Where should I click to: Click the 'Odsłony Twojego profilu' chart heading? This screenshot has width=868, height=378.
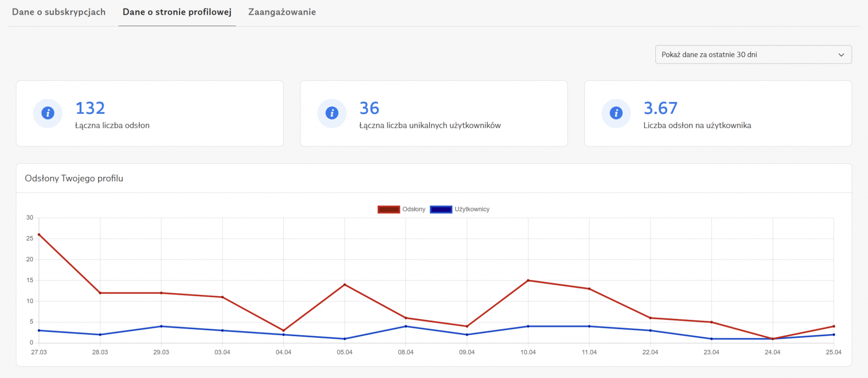pos(74,178)
